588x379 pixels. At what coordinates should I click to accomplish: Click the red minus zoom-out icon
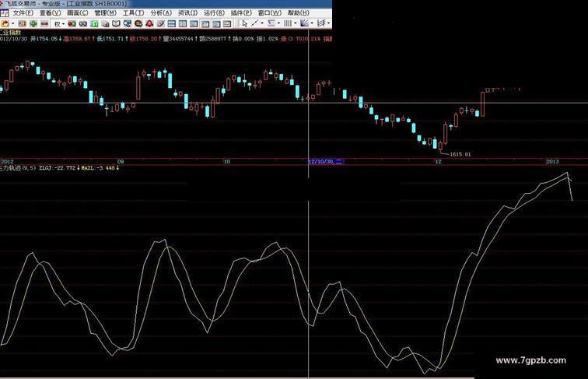click(x=44, y=23)
